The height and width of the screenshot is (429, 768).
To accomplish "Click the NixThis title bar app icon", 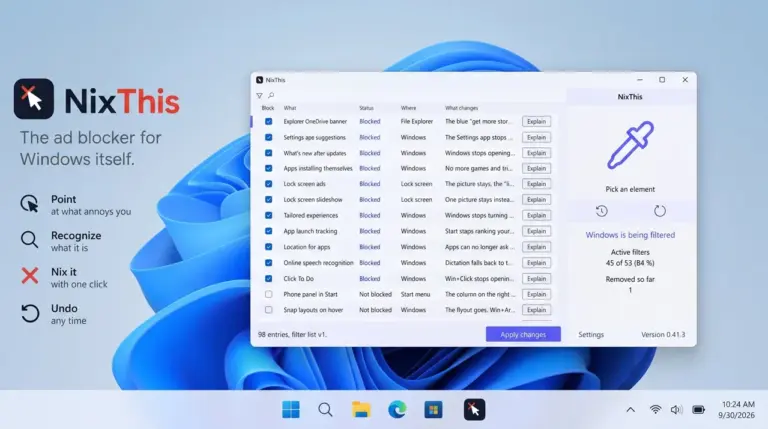I will pyautogui.click(x=260, y=80).
